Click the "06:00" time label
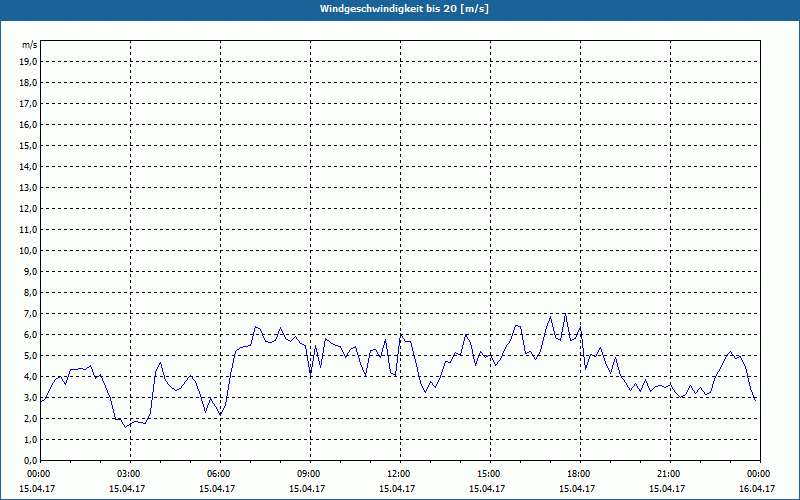The image size is (800, 500). tap(218, 474)
